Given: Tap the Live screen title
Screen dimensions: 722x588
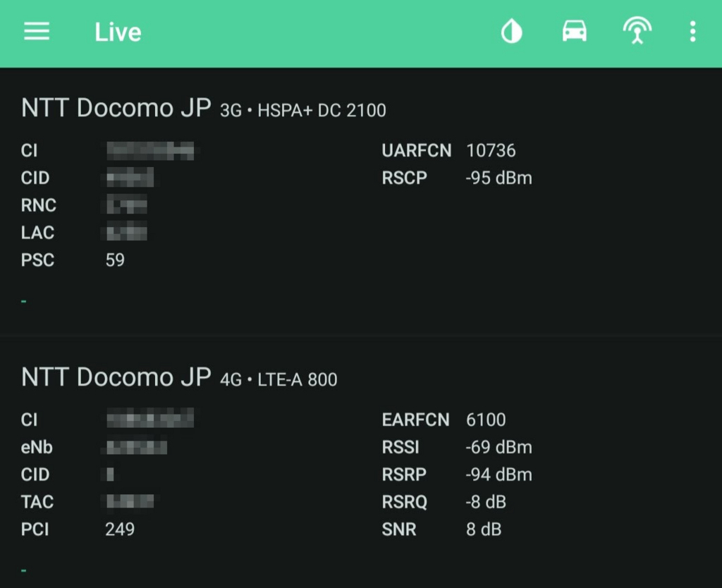Looking at the screenshot, I should click(x=118, y=32).
